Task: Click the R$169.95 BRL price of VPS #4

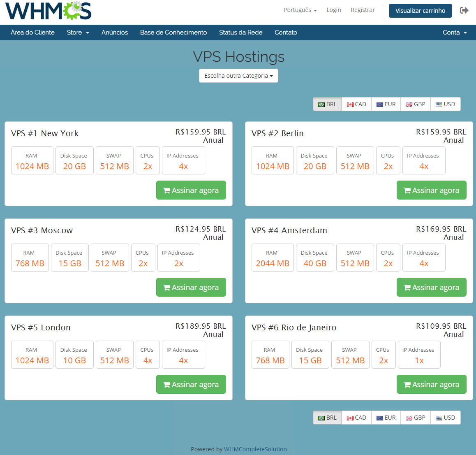Action: [x=441, y=229]
